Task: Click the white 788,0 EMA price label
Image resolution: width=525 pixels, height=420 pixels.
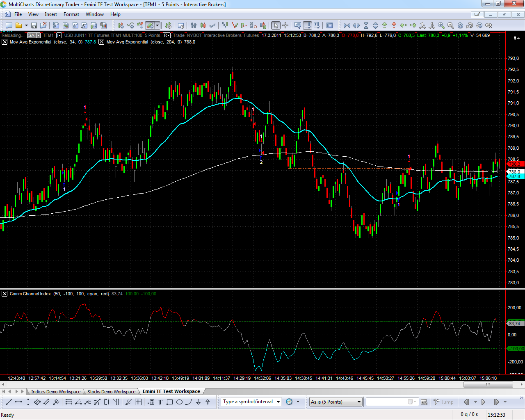Action: tap(515, 172)
